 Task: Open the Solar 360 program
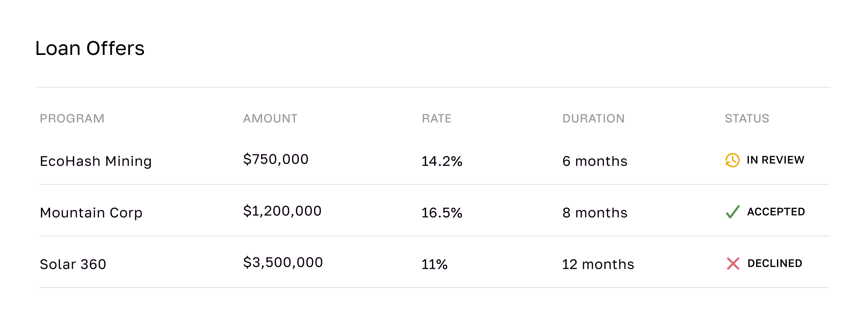pyautogui.click(x=73, y=264)
